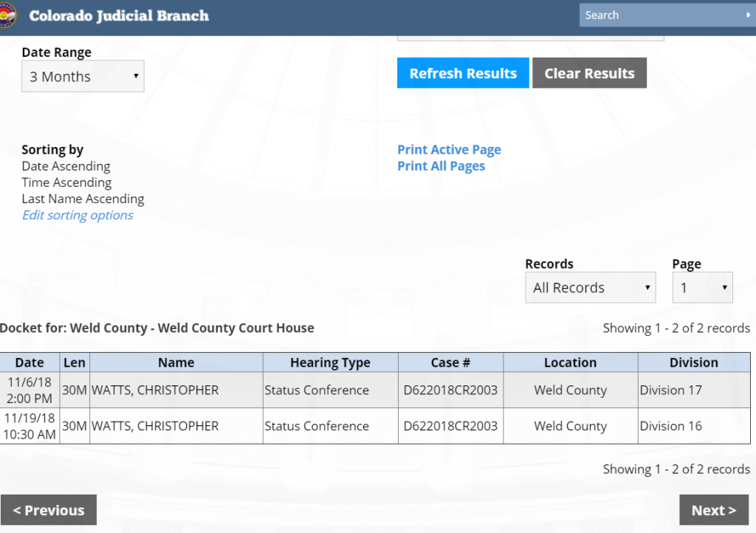Click the Print Active Page link
This screenshot has width=756, height=533.
(449, 150)
